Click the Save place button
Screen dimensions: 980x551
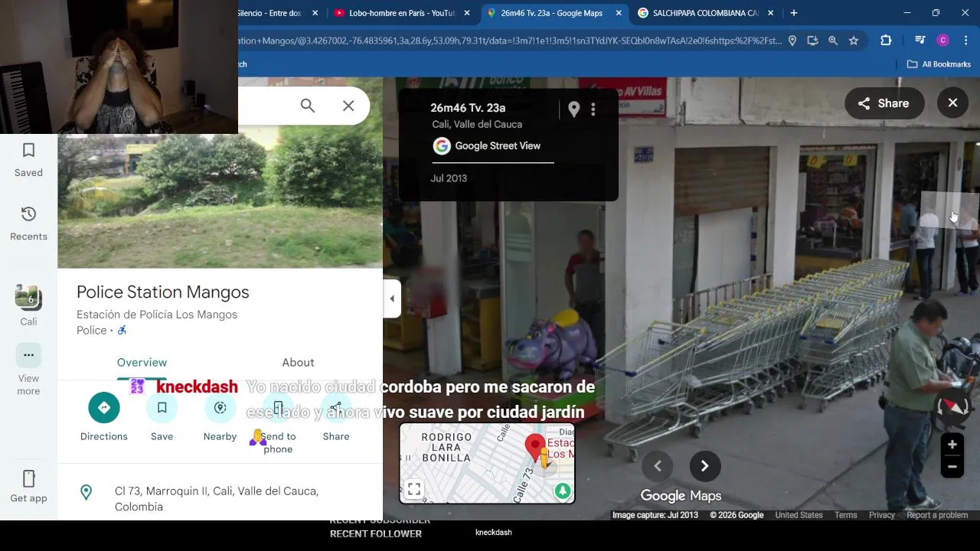click(x=162, y=407)
